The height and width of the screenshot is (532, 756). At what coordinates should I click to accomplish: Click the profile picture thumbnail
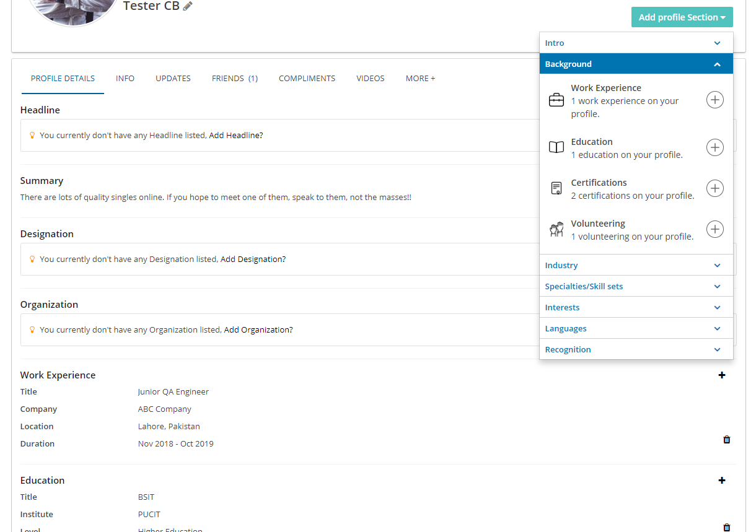click(x=73, y=9)
